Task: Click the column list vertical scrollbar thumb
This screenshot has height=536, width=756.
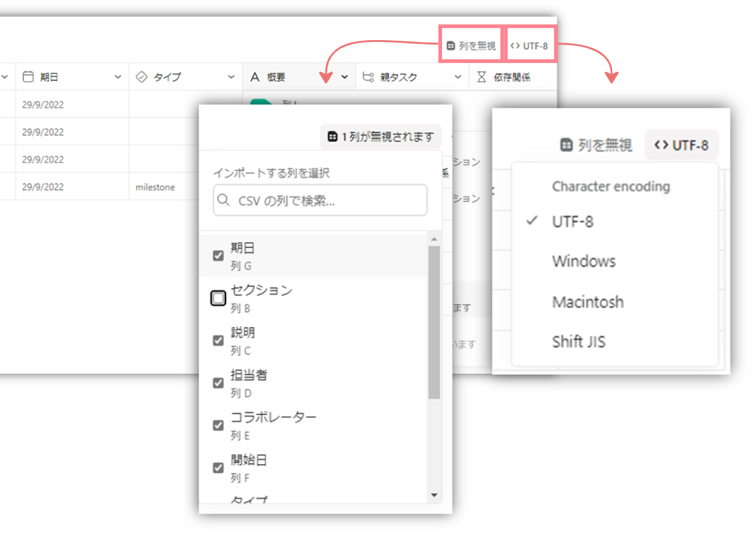Action: point(434,321)
